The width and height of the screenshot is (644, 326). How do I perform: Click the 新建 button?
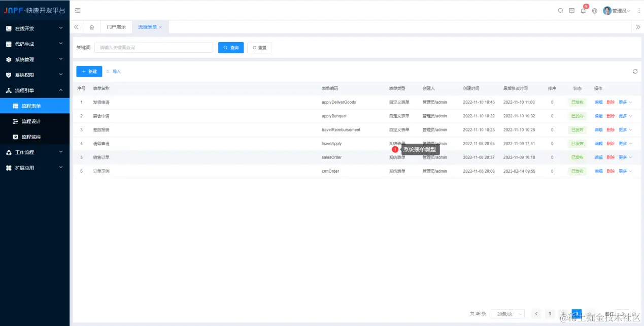(89, 72)
